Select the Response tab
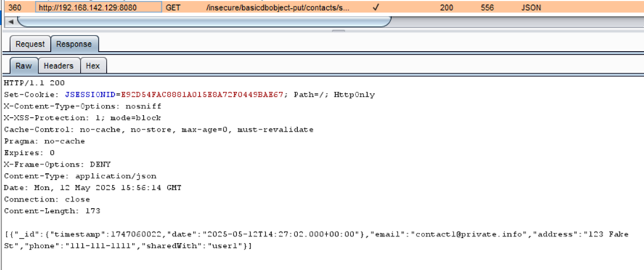 coord(74,44)
